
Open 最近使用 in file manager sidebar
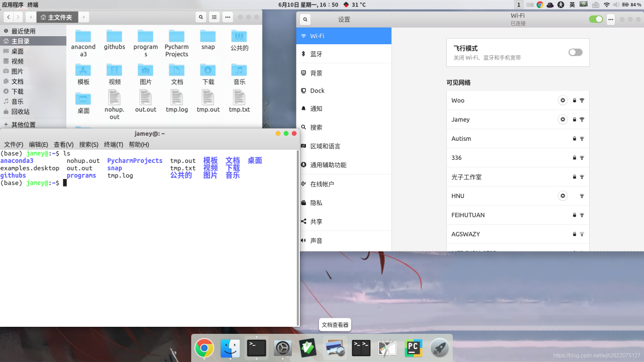[33, 31]
